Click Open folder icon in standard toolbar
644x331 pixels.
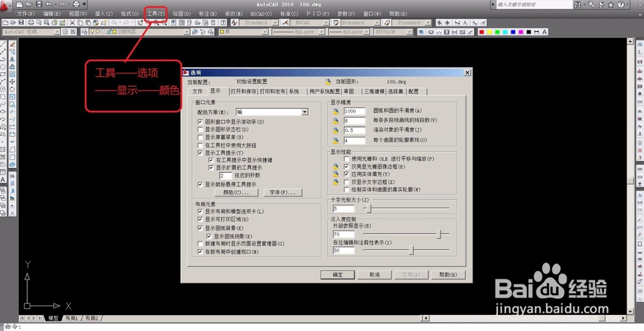(13, 23)
